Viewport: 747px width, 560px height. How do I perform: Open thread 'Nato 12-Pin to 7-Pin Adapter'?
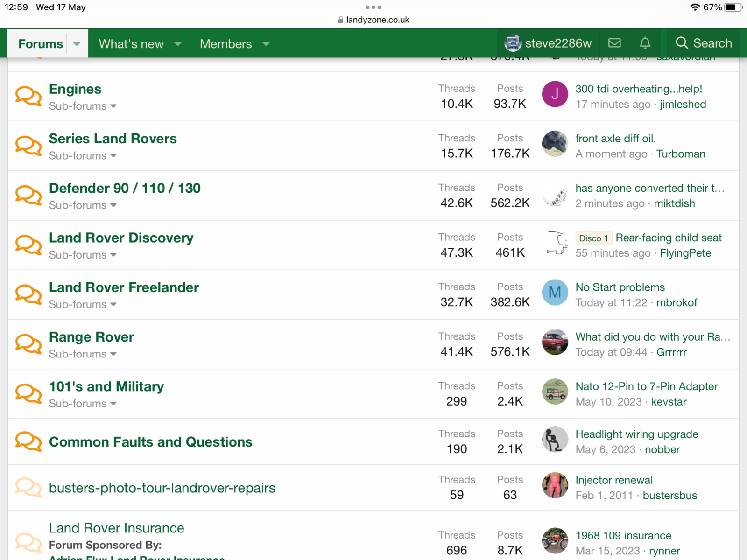[x=646, y=386]
